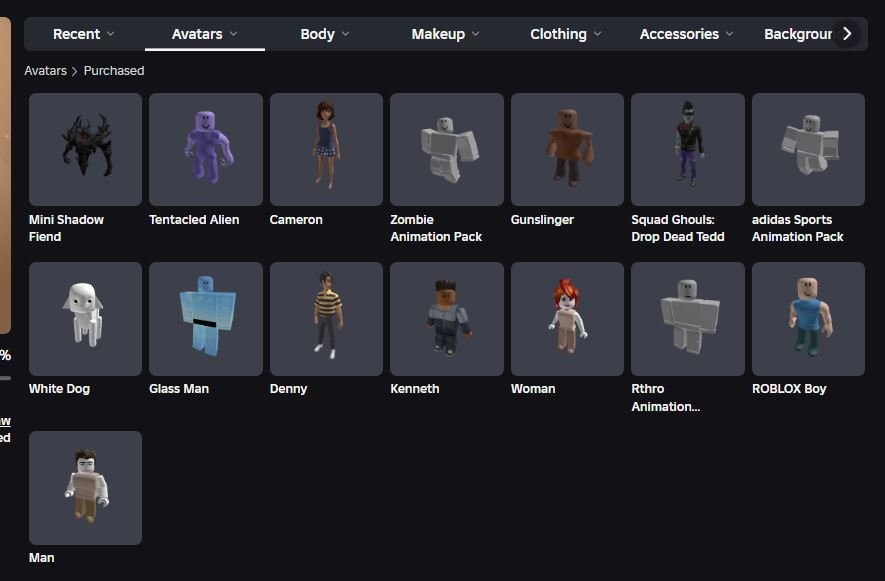Click the Purchased breadcrumb link
The height and width of the screenshot is (581, 885).
click(x=114, y=71)
